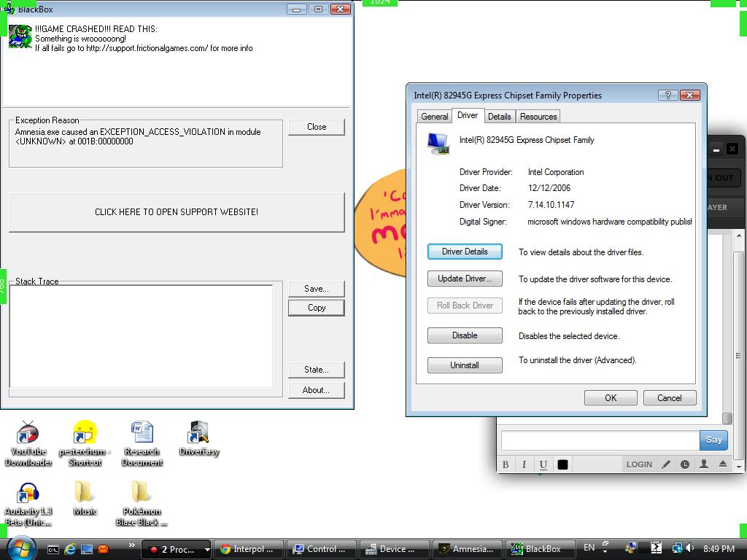Open DriverEasy desktop shortcut

coord(198,437)
